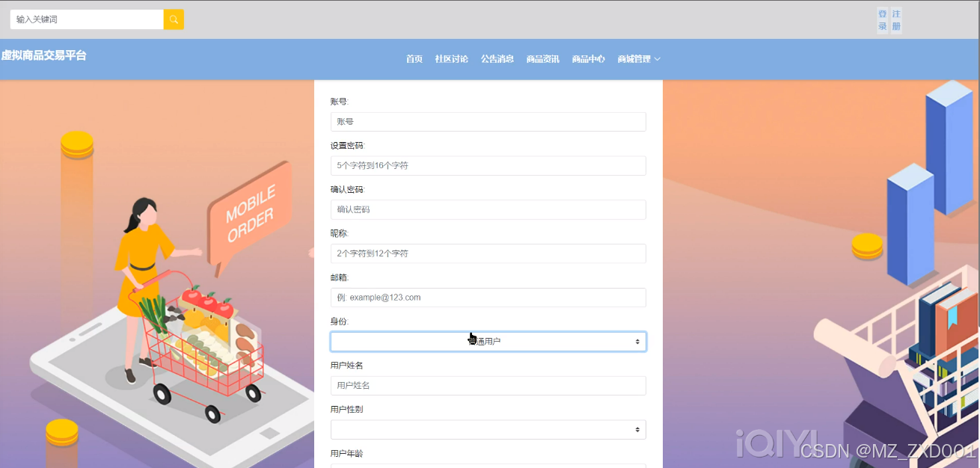Open 公告消息 navigation item
980x468 pixels.
(497, 59)
